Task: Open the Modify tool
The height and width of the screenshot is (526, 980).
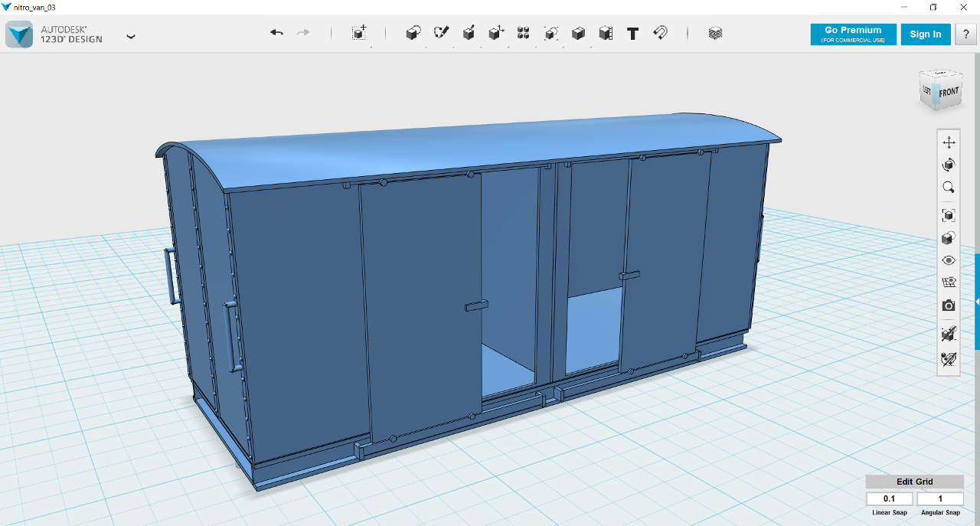Action: coord(496,33)
